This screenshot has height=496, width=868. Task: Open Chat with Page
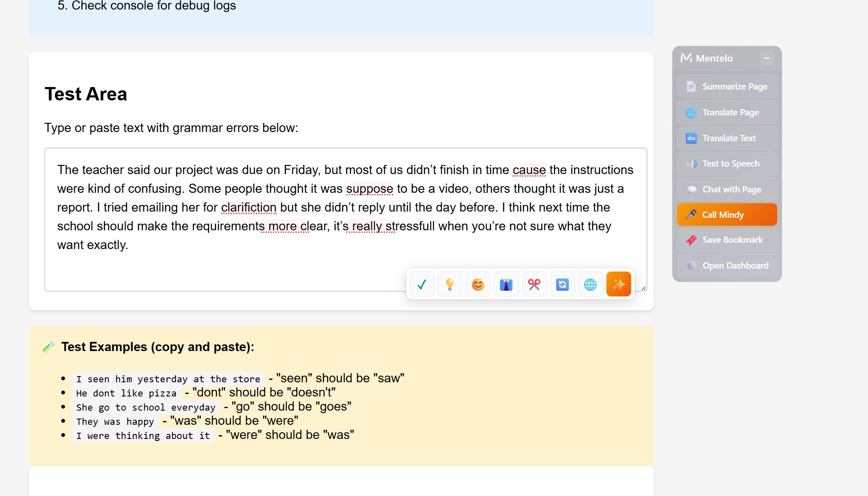pos(727,189)
